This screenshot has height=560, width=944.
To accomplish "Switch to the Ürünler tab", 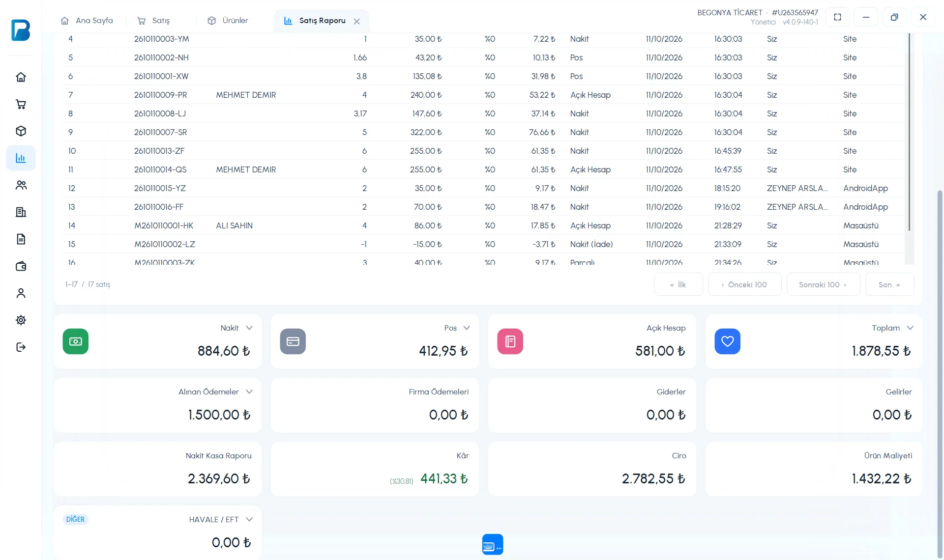I will point(228,21).
